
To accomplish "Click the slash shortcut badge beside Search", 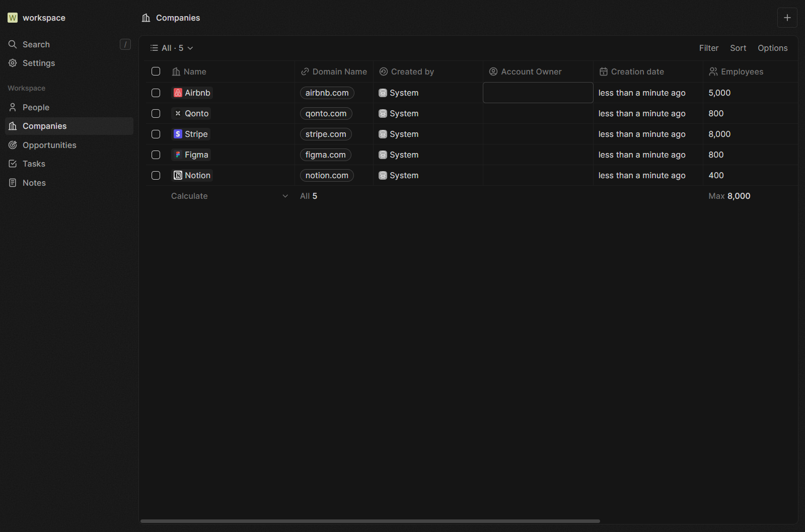I will 125,44.
